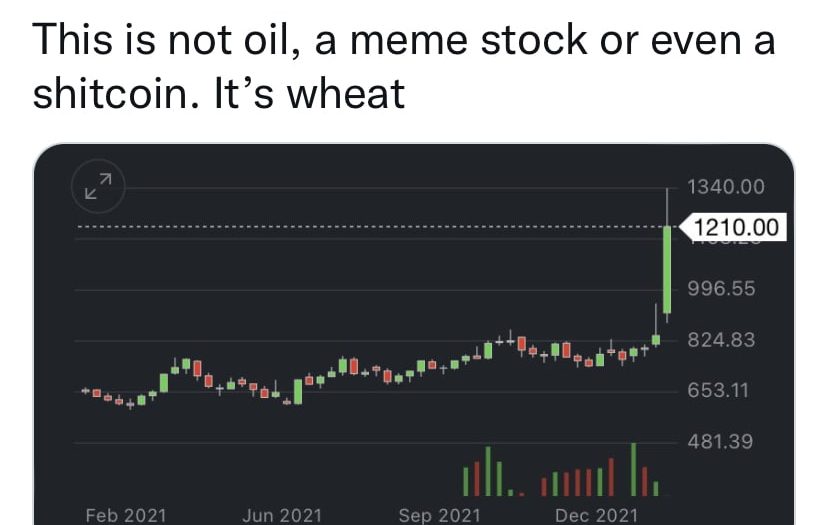
Task: Select the Dec 2021 date label
Action: [596, 515]
